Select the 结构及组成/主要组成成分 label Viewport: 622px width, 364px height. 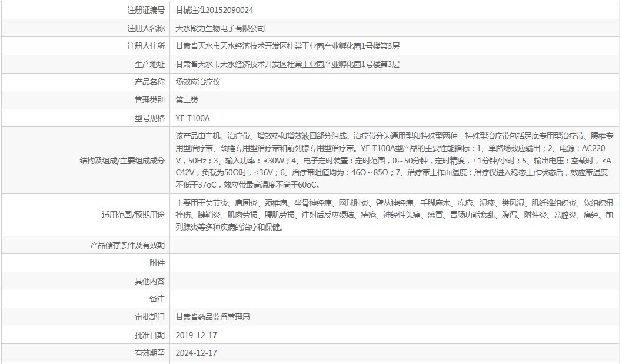(x=122, y=161)
